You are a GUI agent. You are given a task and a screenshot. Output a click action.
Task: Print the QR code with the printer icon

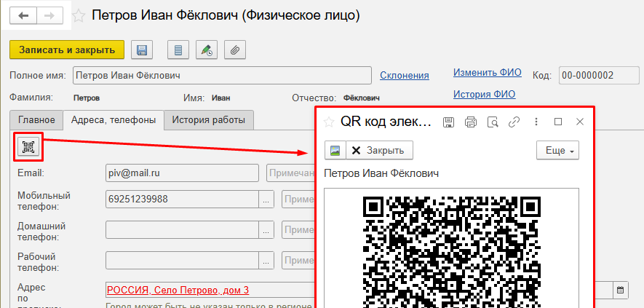(471, 122)
